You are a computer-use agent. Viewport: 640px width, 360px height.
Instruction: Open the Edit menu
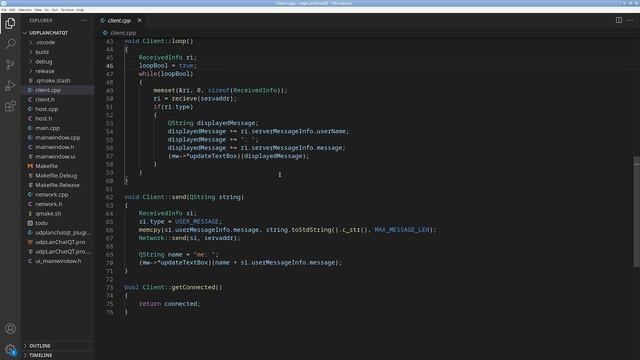12,10
